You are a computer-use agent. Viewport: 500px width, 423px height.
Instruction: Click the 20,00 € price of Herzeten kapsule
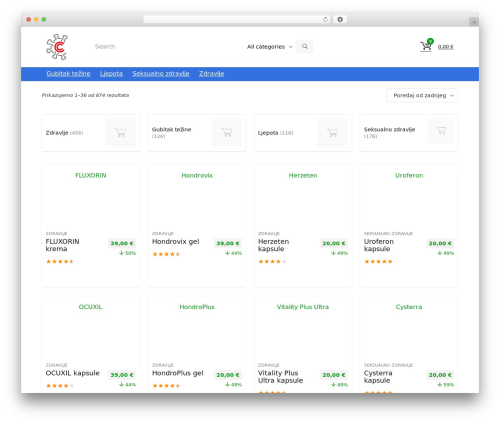pos(334,243)
